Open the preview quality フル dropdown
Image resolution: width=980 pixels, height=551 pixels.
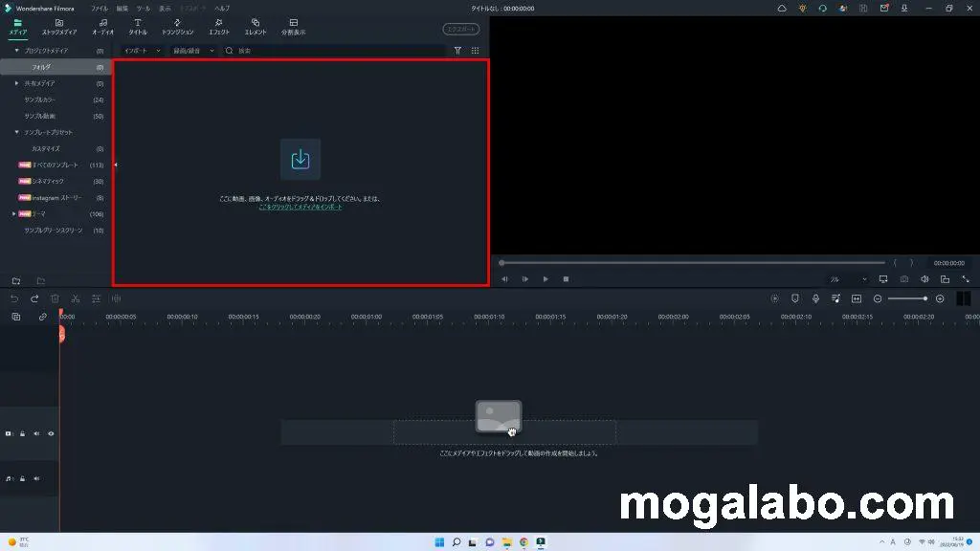click(x=848, y=279)
